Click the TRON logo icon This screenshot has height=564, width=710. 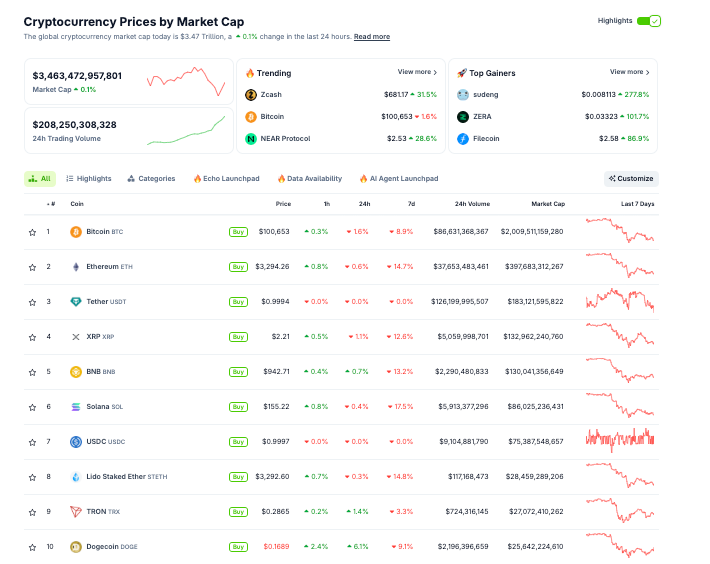click(x=76, y=512)
